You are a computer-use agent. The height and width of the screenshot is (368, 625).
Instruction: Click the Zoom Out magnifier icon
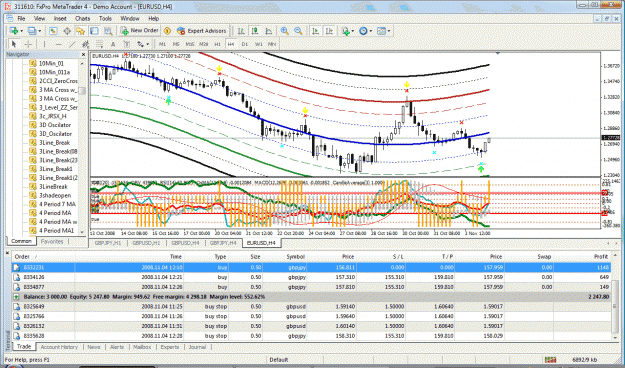[x=298, y=31]
